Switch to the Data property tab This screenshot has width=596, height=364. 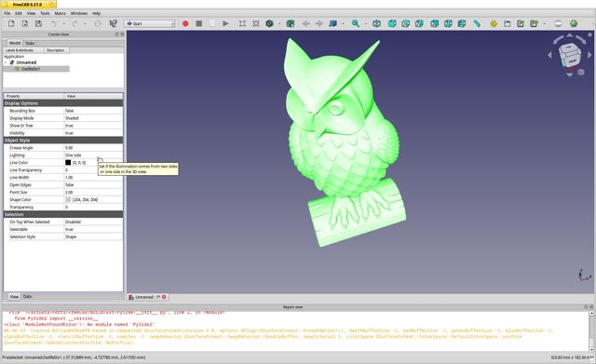point(27,296)
